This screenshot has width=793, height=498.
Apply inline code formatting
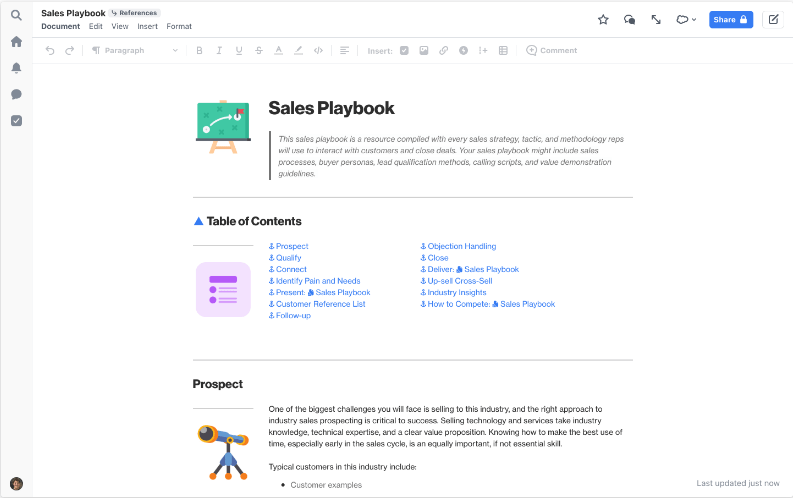pos(318,51)
